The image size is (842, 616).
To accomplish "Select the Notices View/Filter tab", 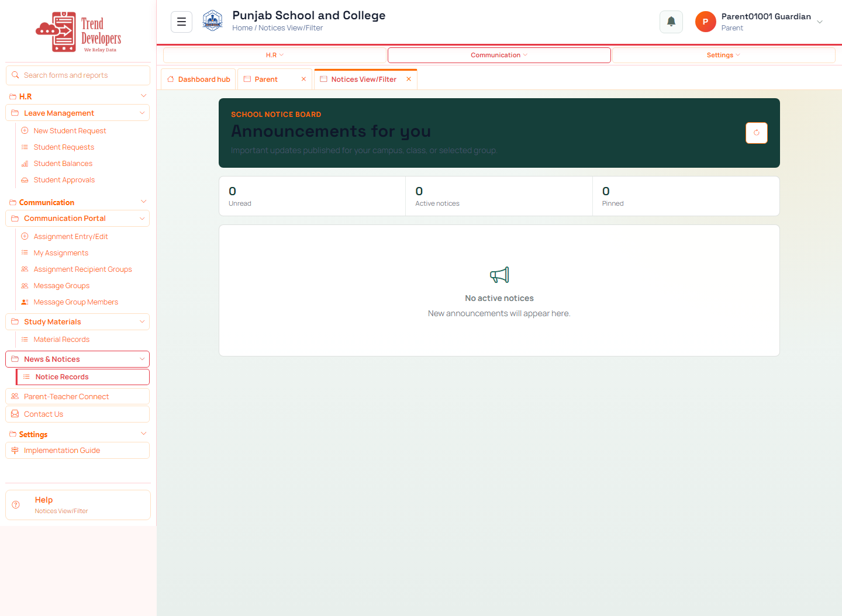I will point(365,79).
